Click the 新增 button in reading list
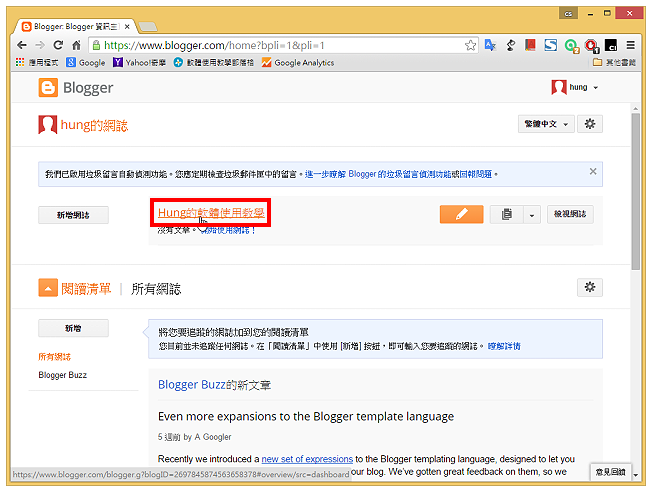Screen dimensions: 652x490 73,328
